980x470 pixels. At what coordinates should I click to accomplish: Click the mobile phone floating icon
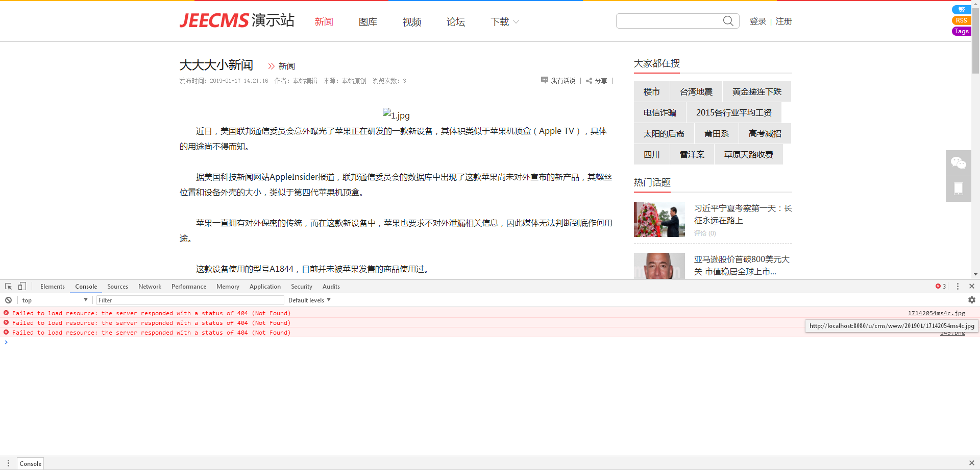point(958,189)
